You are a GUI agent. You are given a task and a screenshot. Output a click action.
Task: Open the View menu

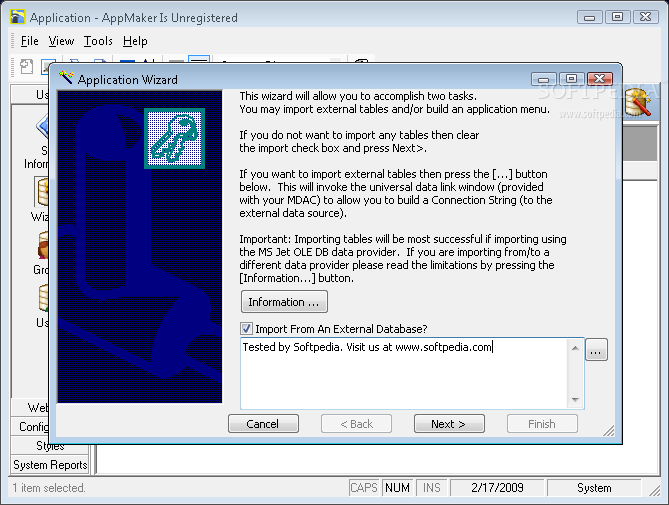pyautogui.click(x=61, y=41)
